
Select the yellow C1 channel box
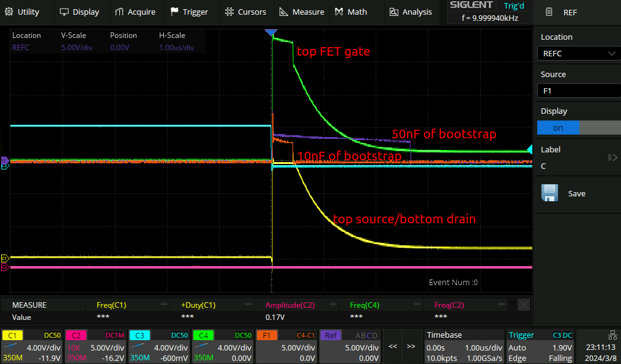tap(31, 346)
